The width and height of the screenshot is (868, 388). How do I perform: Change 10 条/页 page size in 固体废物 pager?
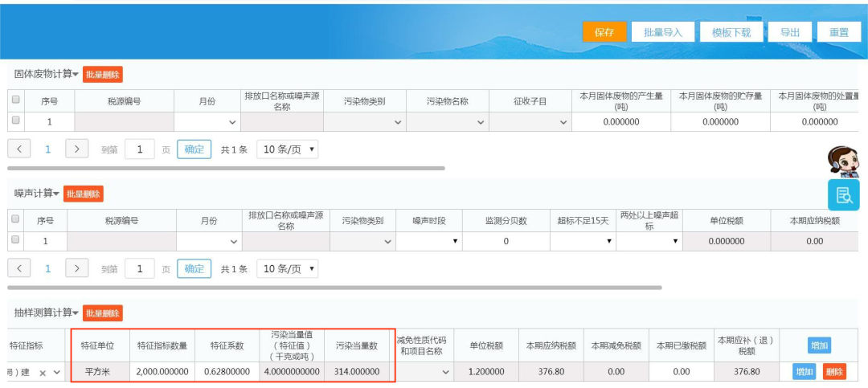pos(287,149)
